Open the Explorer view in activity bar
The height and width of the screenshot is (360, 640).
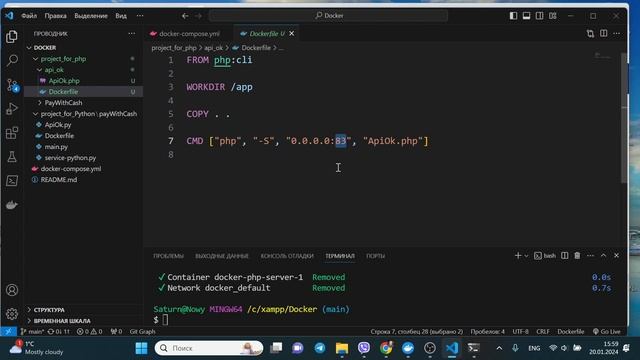(12, 37)
